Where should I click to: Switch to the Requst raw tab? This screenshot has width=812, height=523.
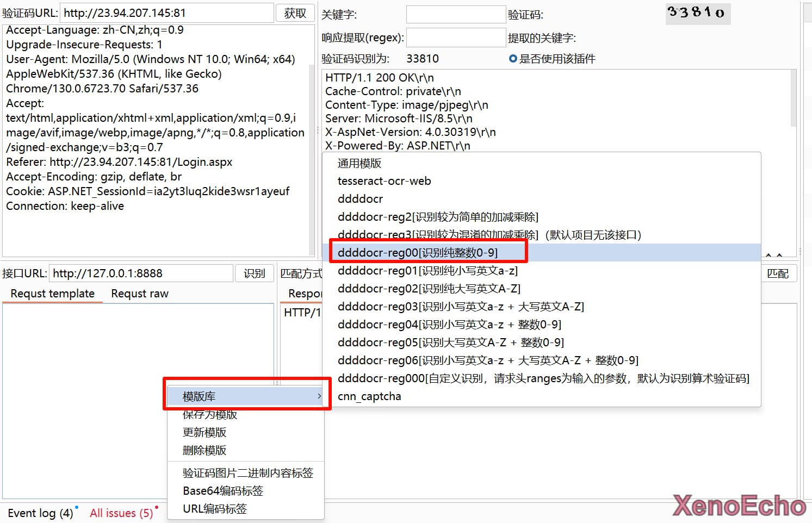pyautogui.click(x=140, y=294)
